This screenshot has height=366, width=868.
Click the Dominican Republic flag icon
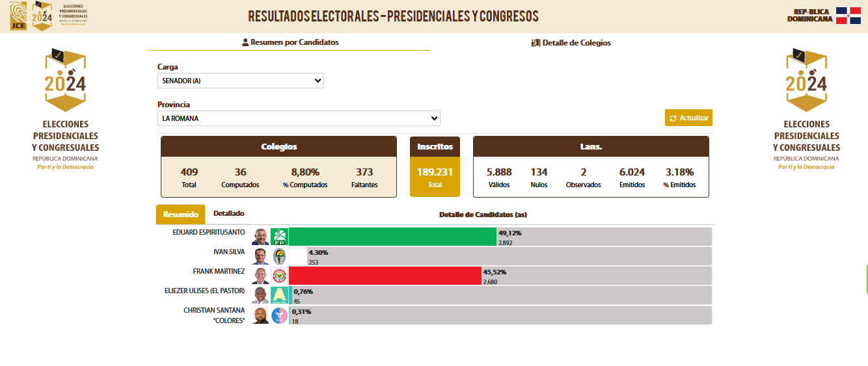tap(848, 16)
